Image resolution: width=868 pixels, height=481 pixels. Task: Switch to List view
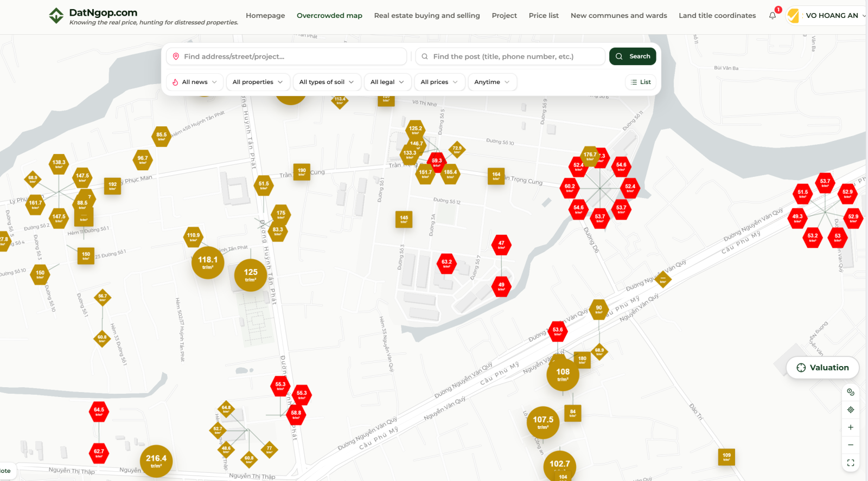coord(641,82)
